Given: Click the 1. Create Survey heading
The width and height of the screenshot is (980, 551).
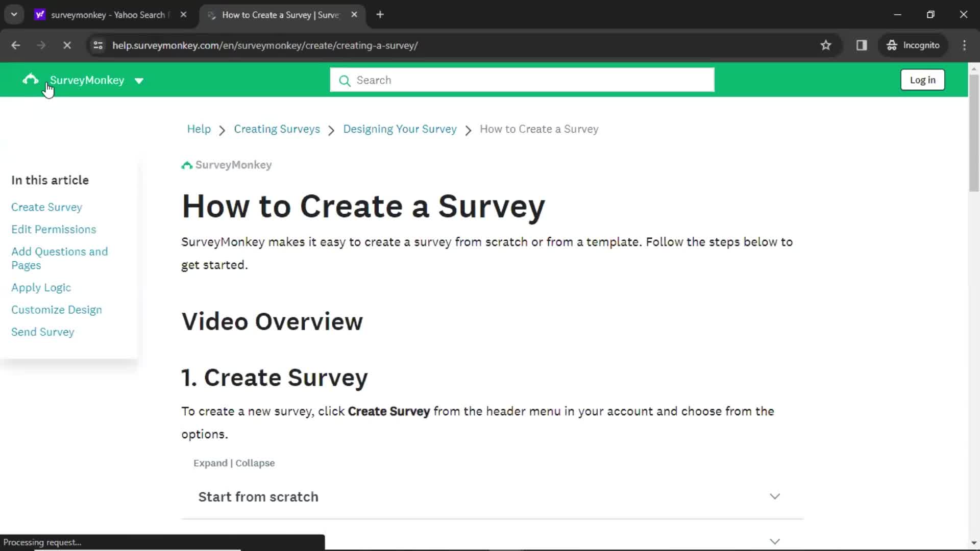Looking at the screenshot, I should [x=275, y=378].
